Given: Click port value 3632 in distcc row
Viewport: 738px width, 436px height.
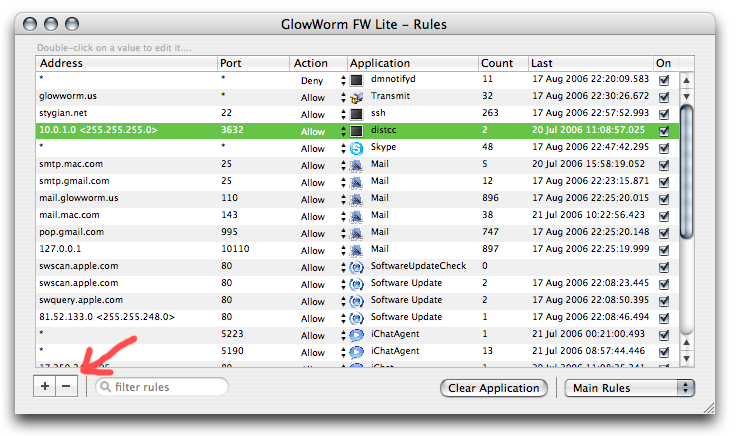Looking at the screenshot, I should [x=232, y=130].
